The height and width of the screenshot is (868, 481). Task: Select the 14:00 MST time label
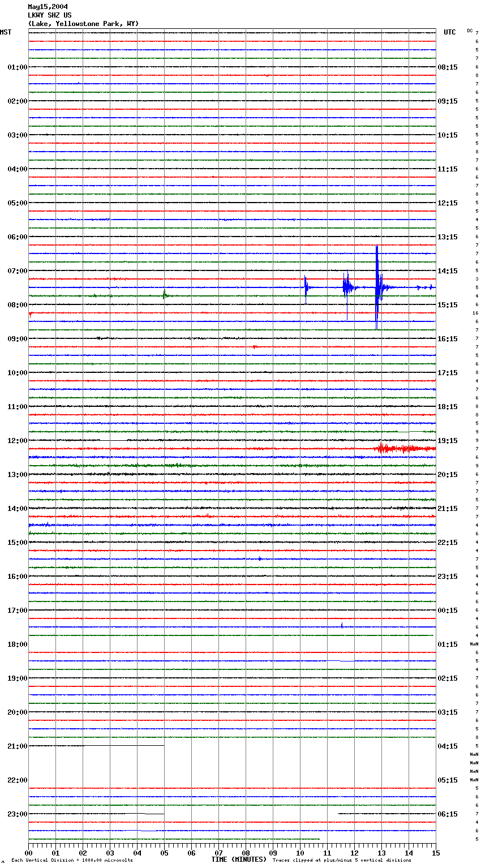pos(18,509)
